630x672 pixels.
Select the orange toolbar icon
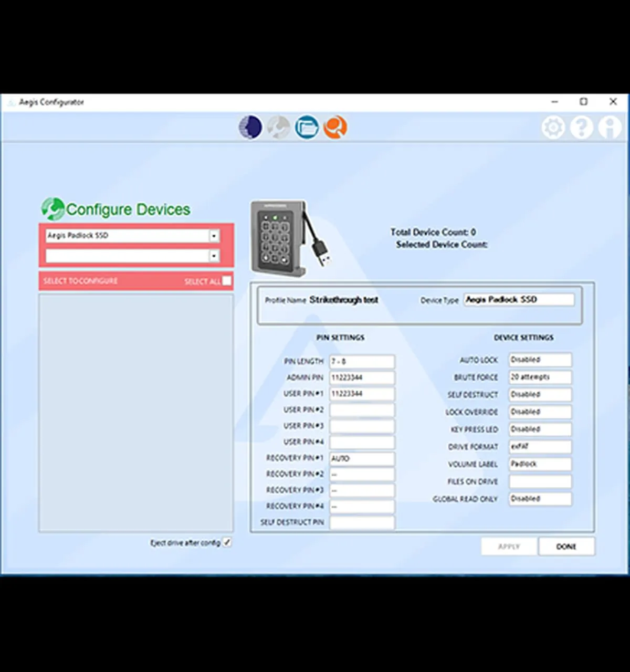coord(335,127)
